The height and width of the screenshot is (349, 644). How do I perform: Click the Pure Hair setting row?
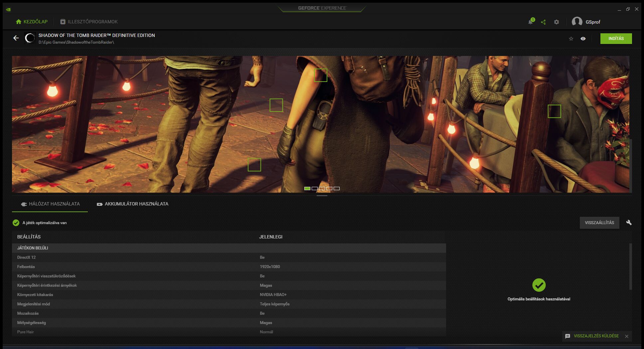tap(229, 332)
